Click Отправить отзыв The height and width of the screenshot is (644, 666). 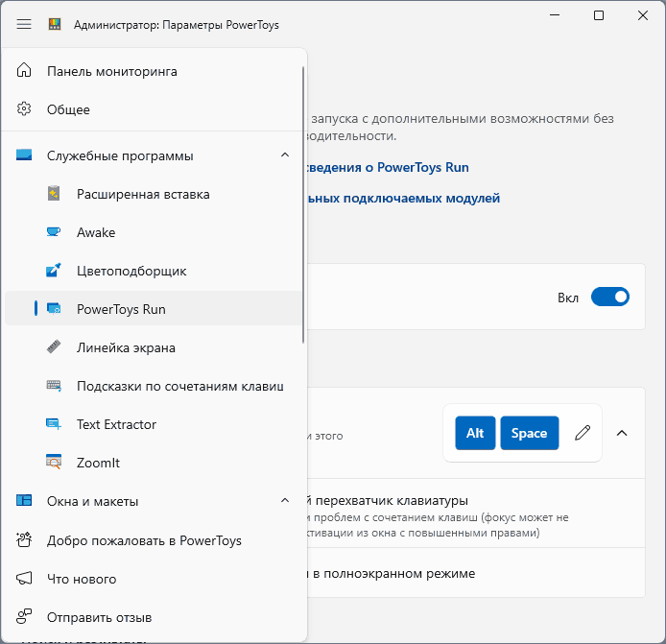153,617
